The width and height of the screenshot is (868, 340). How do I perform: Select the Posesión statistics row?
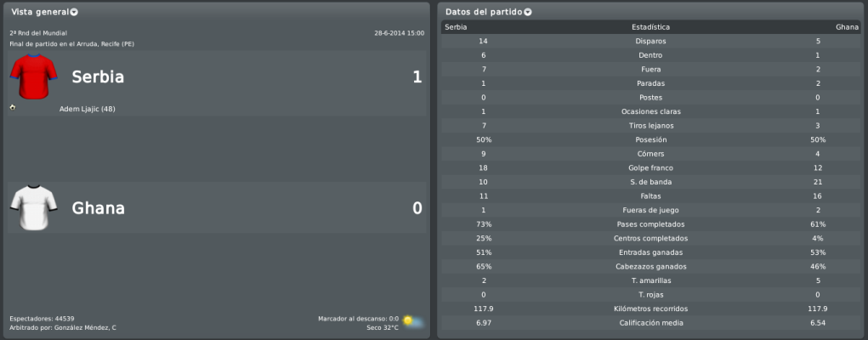tap(651, 139)
